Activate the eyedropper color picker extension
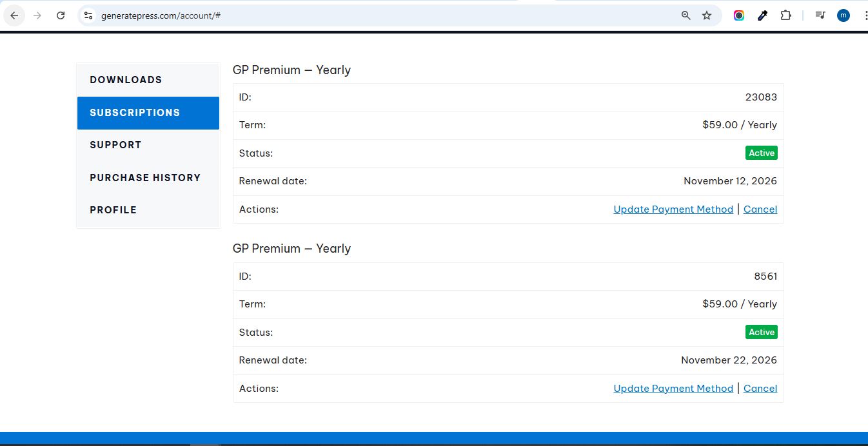This screenshot has height=446, width=868. [762, 15]
